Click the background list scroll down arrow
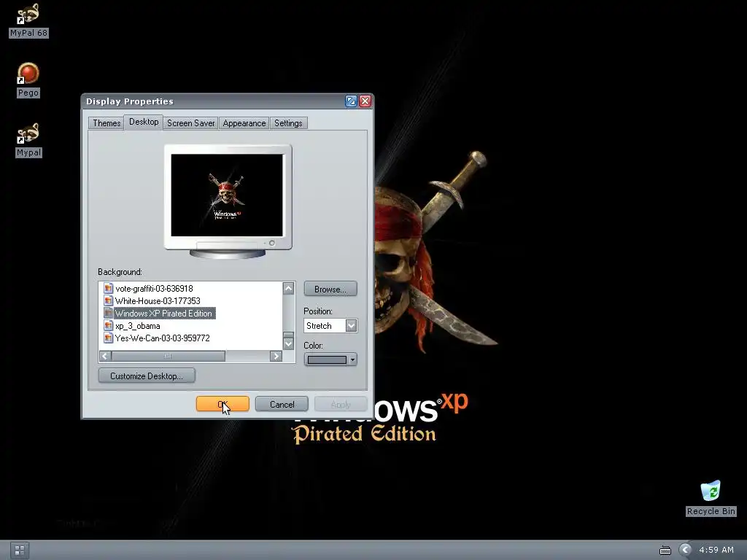 coord(288,343)
